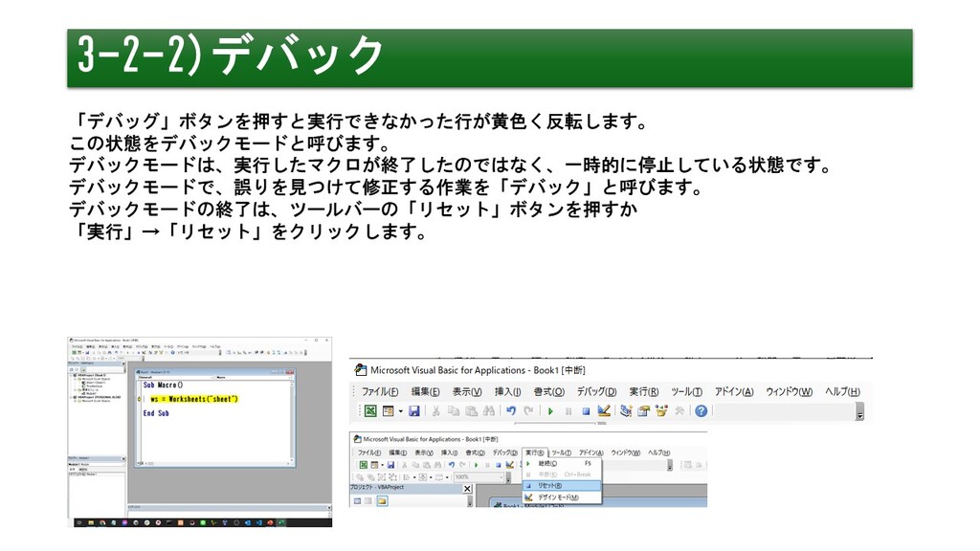Open (General) object dropdown in code window
The height and width of the screenshot is (551, 980).
tap(176, 377)
